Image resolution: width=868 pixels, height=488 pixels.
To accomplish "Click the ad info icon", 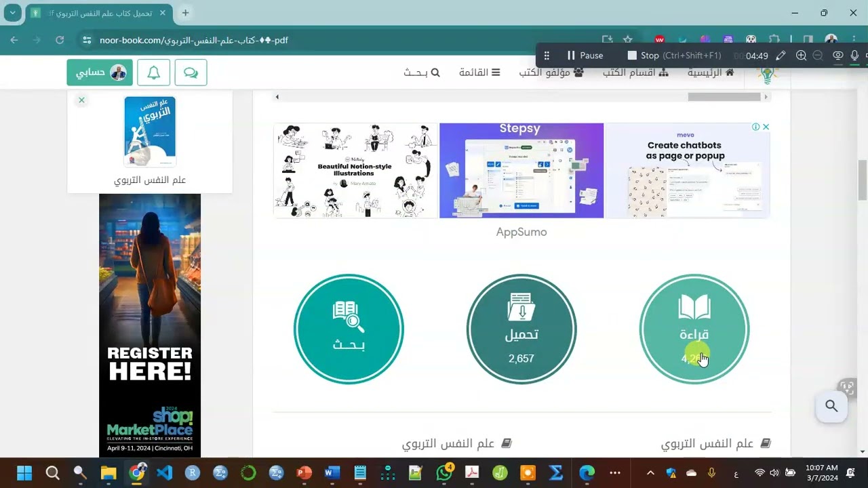I will click(x=755, y=127).
